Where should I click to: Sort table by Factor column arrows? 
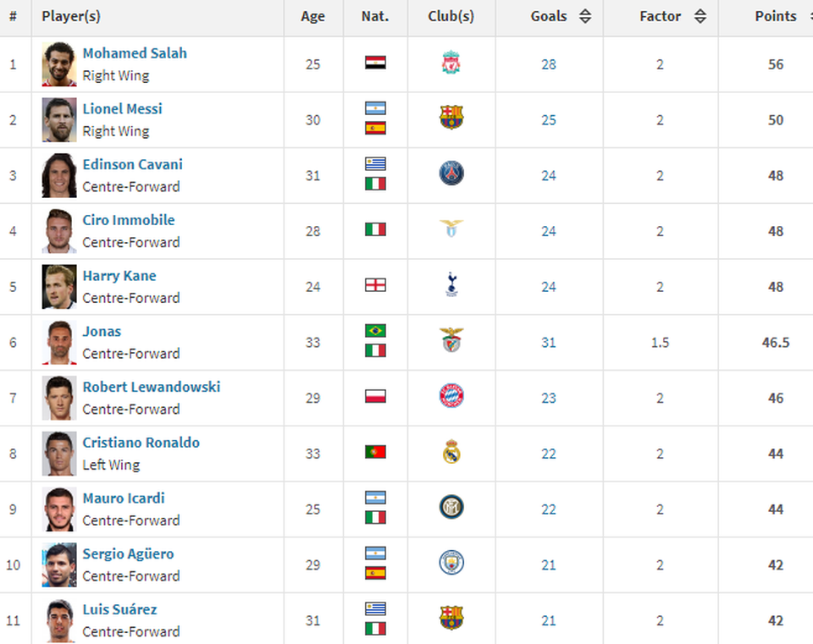[x=700, y=16]
